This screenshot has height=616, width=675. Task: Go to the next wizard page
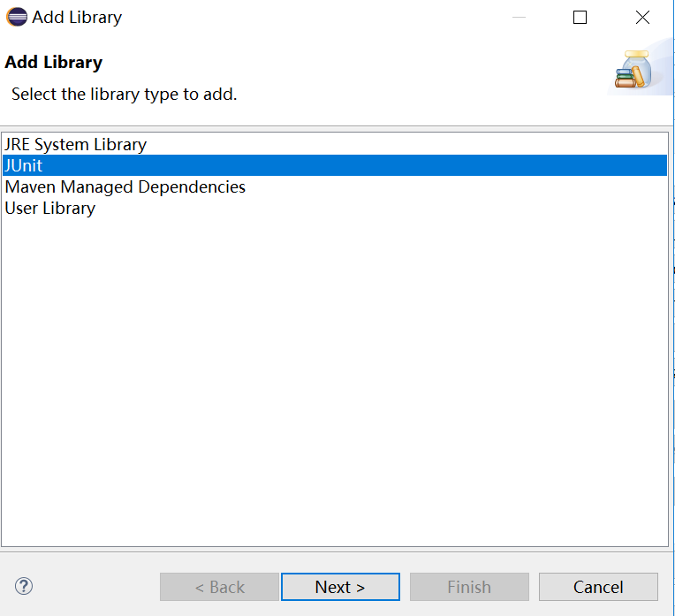coord(340,587)
